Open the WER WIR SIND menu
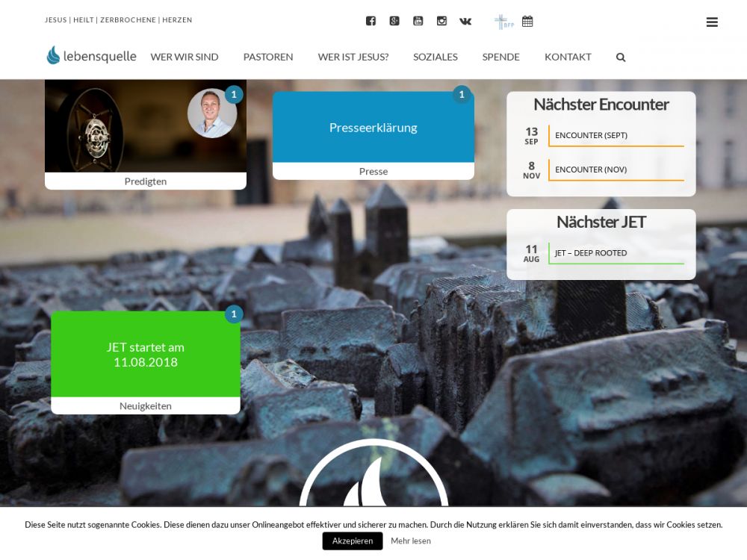 185,57
